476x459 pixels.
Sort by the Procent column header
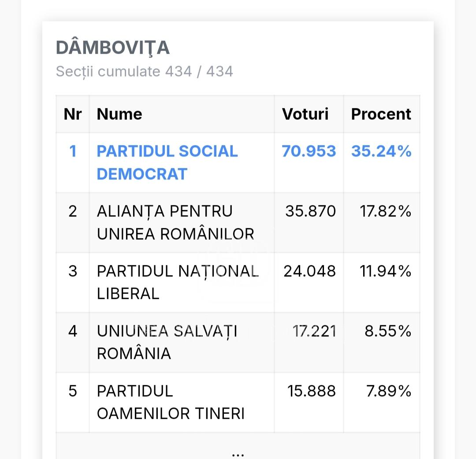381,114
